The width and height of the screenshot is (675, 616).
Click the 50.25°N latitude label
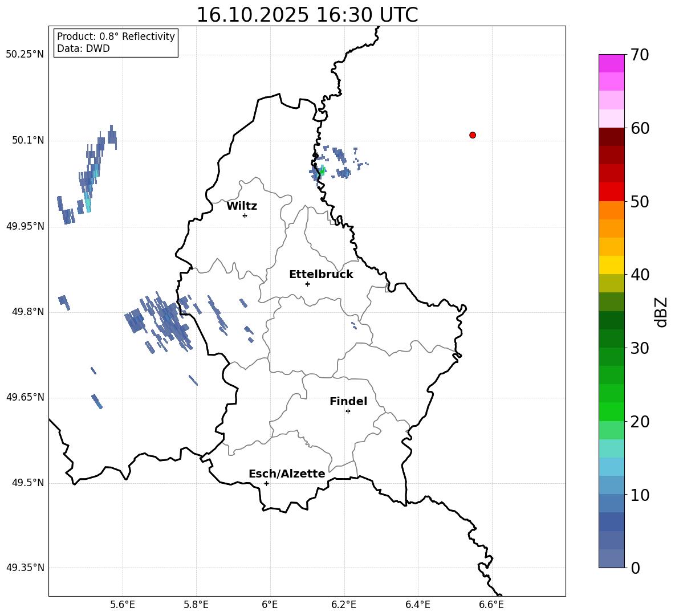(25, 55)
